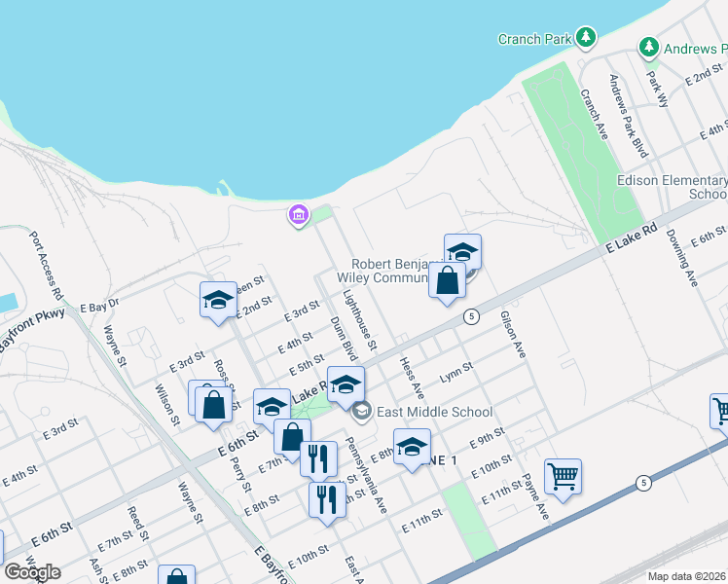
Task: Select the shopping bag marker near E 7th St
Action: pyautogui.click(x=292, y=438)
